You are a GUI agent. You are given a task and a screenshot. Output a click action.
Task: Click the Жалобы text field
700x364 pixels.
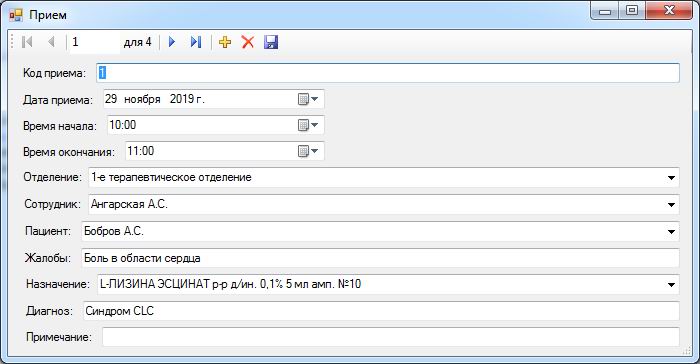coord(380,258)
